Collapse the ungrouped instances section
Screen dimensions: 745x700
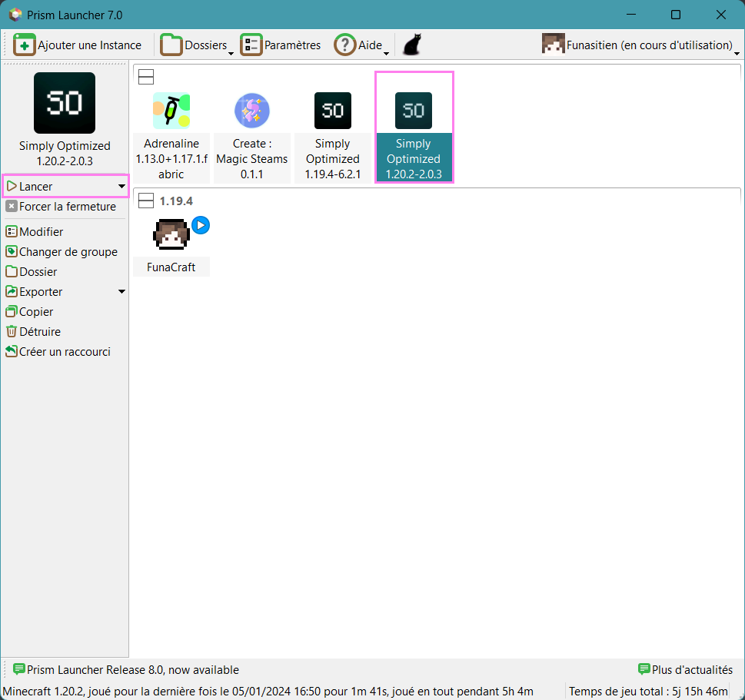(146, 77)
